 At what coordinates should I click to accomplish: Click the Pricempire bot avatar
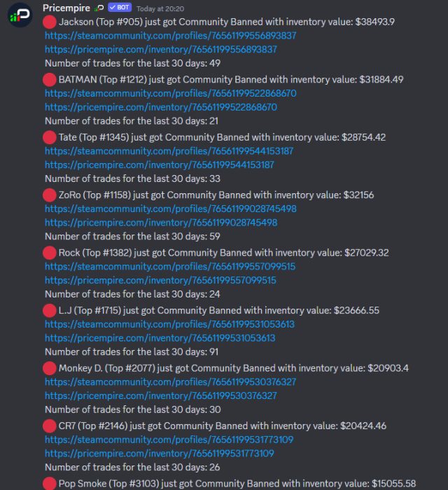pyautogui.click(x=20, y=15)
